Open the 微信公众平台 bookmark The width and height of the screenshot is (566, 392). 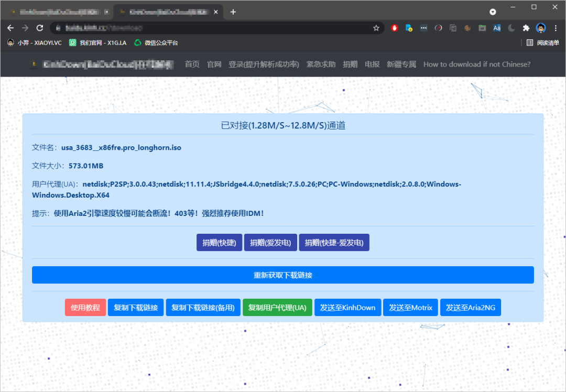tap(156, 42)
